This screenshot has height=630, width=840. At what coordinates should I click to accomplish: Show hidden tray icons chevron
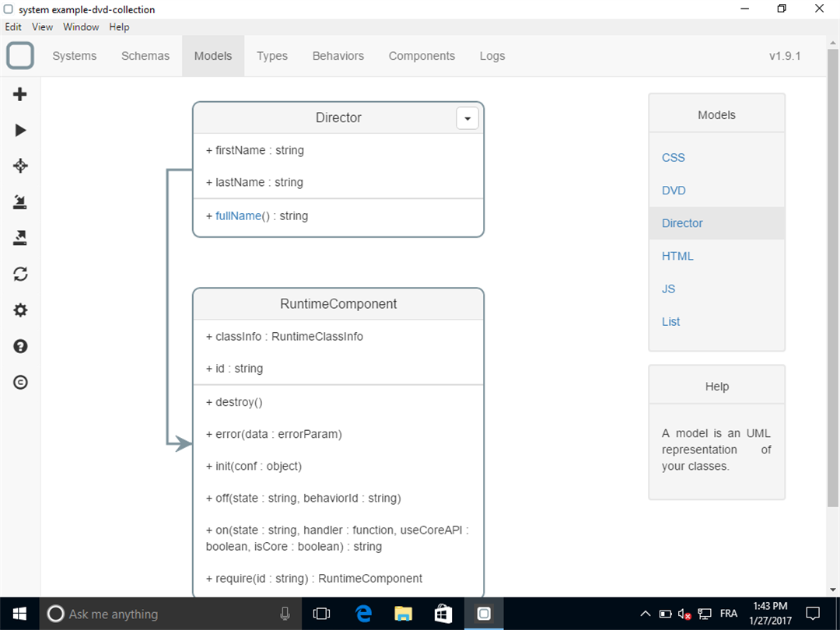pyautogui.click(x=646, y=614)
